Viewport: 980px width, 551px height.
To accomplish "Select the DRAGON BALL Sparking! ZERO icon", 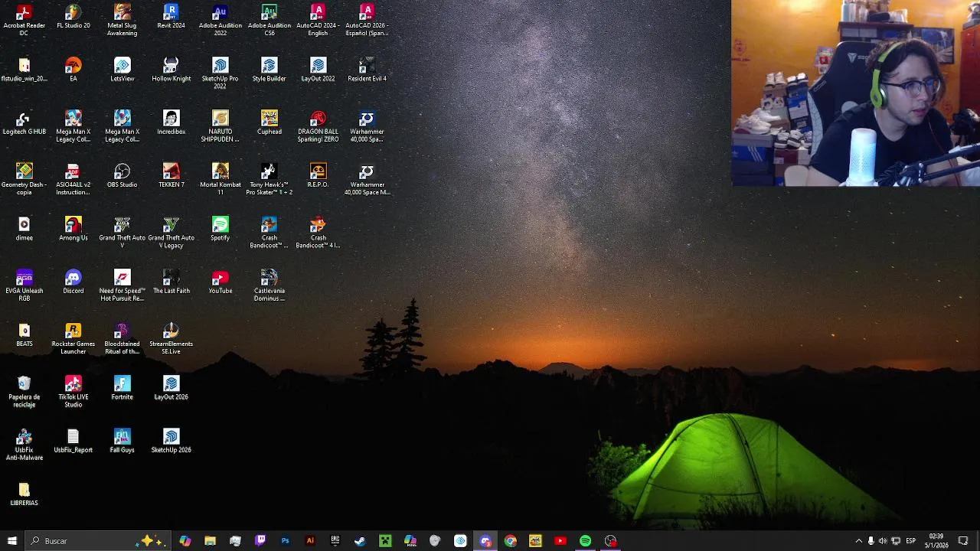I will click(x=318, y=127).
